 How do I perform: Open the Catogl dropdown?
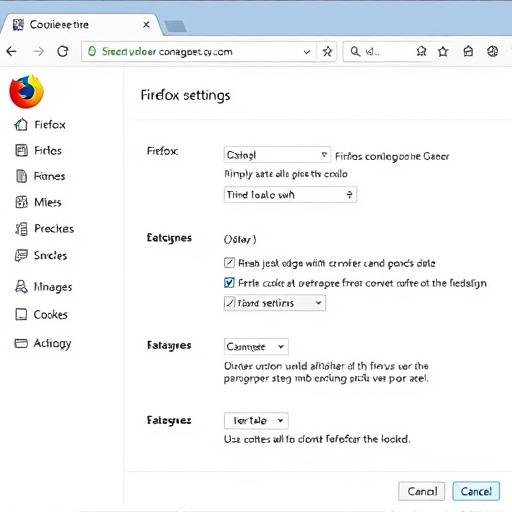[277, 155]
